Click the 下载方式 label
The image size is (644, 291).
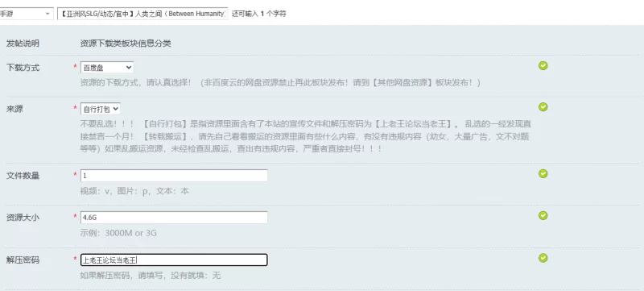click(23, 68)
